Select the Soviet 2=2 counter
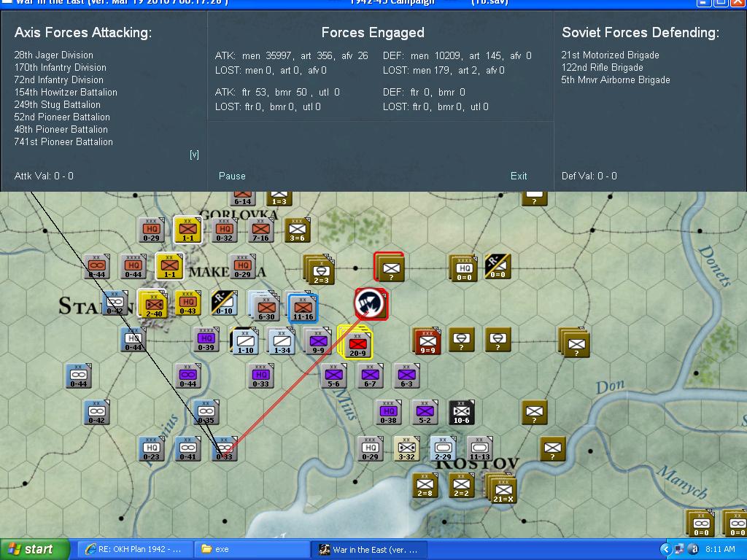 [x=461, y=485]
